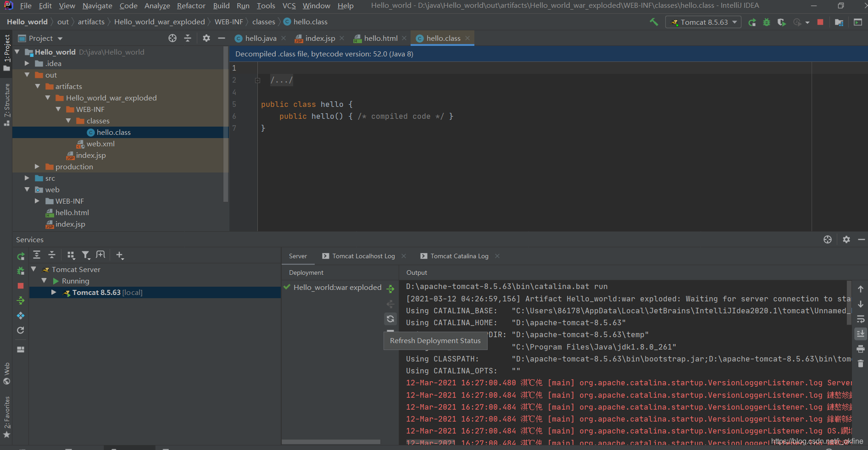Click the Refresh Deployment Status icon

click(x=390, y=318)
